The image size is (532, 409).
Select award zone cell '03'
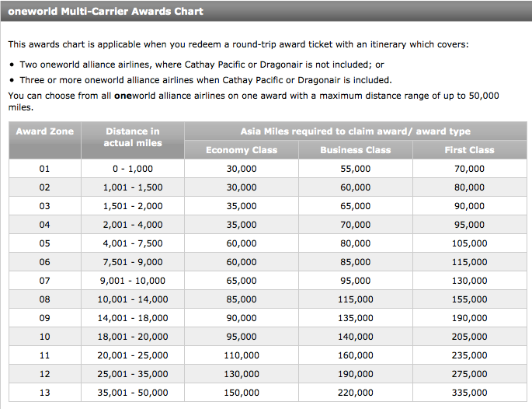pos(44,206)
